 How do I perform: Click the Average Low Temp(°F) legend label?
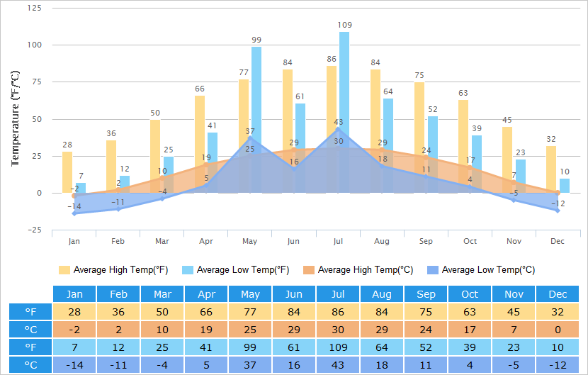(243, 270)
